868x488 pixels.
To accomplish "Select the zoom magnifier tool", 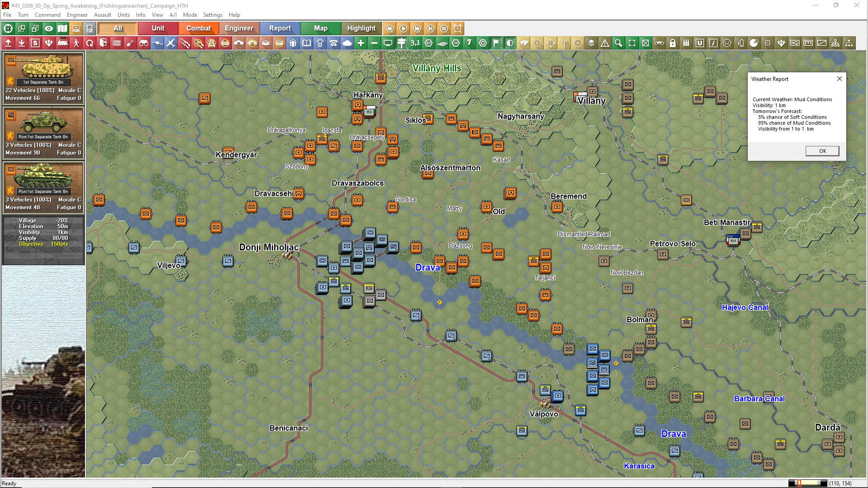I will coord(618,43).
